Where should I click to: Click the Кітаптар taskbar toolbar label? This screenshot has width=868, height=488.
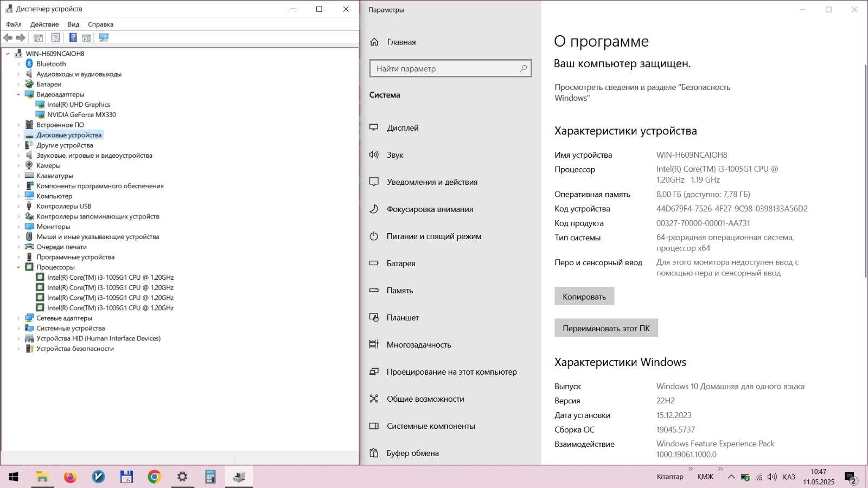[x=670, y=477]
